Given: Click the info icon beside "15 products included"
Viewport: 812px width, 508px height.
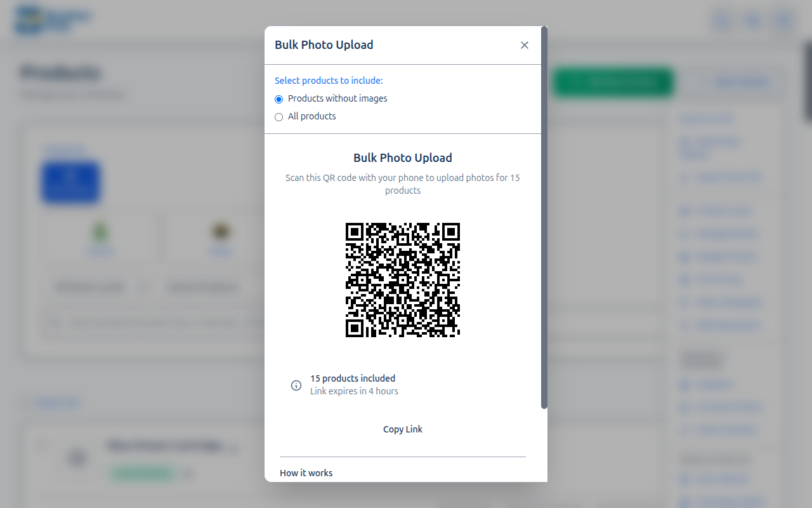Looking at the screenshot, I should tap(296, 385).
